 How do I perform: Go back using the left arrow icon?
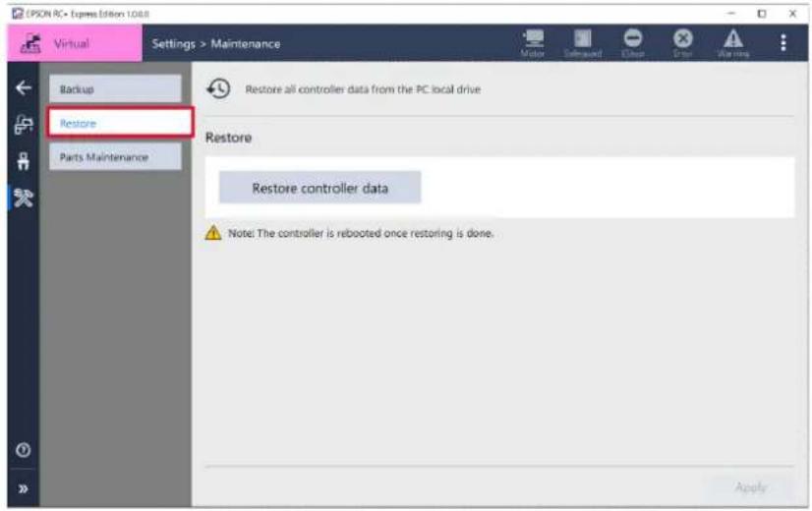24,88
